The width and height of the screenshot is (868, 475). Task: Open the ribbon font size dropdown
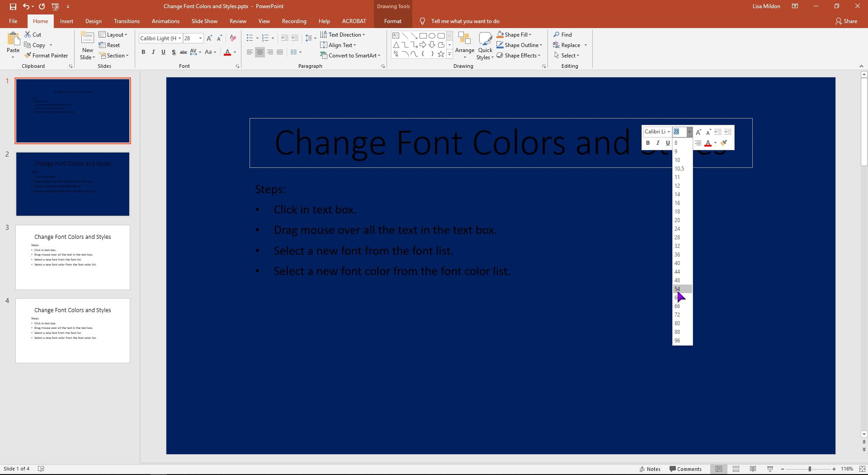coord(200,38)
